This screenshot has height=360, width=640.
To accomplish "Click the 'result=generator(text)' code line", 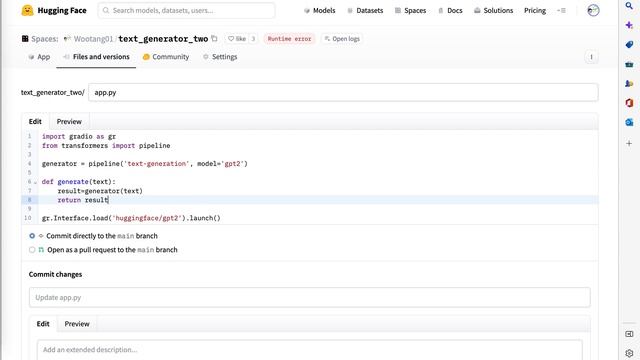I will point(100,191).
